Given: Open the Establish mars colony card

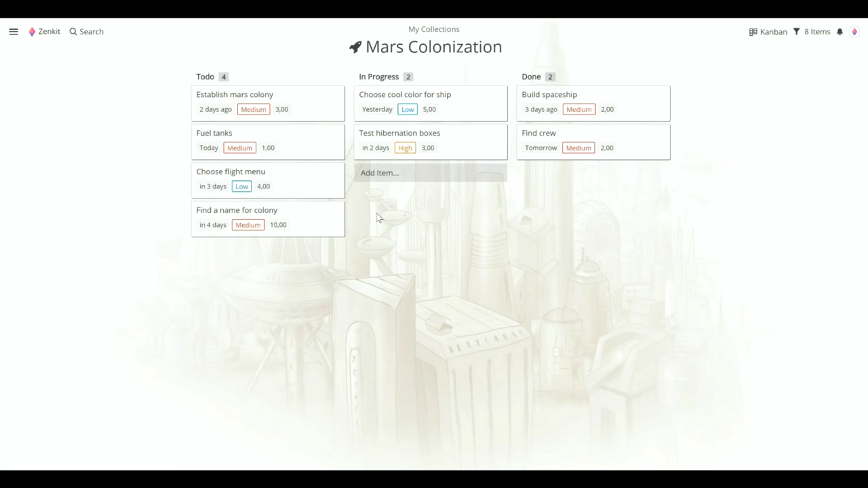Looking at the screenshot, I should (x=268, y=103).
